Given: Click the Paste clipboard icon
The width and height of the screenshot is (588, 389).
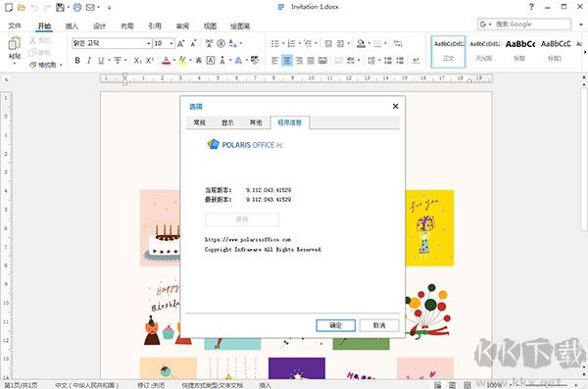Looking at the screenshot, I should pos(15,44).
